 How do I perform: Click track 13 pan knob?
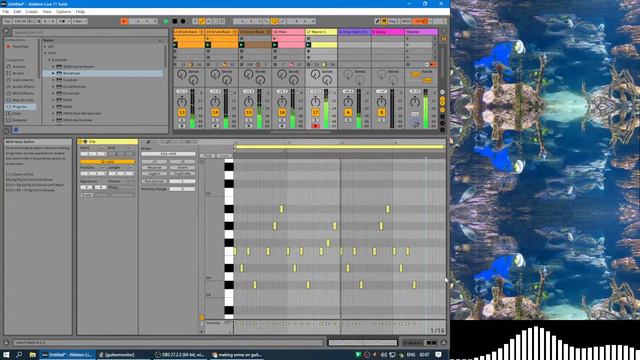pyautogui.click(x=182, y=102)
